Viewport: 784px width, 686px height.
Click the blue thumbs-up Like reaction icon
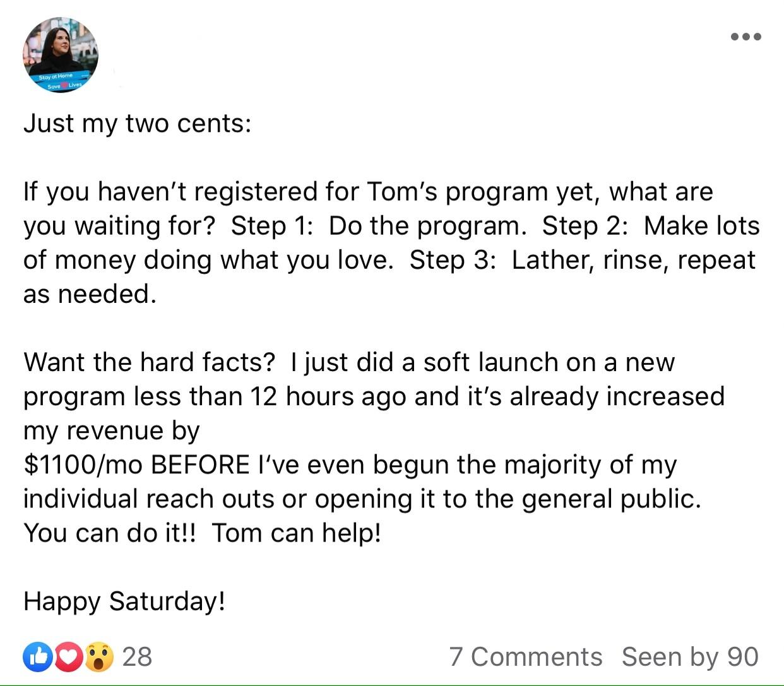tap(37, 657)
